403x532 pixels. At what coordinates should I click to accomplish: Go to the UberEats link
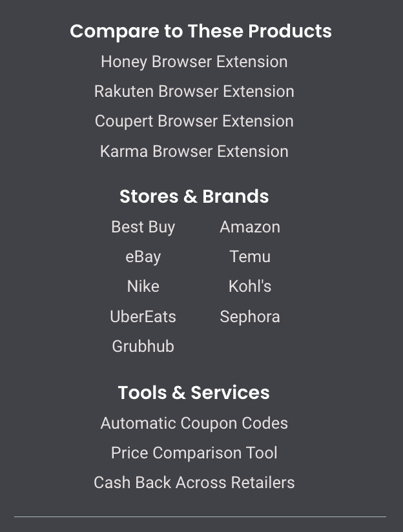pos(143,316)
